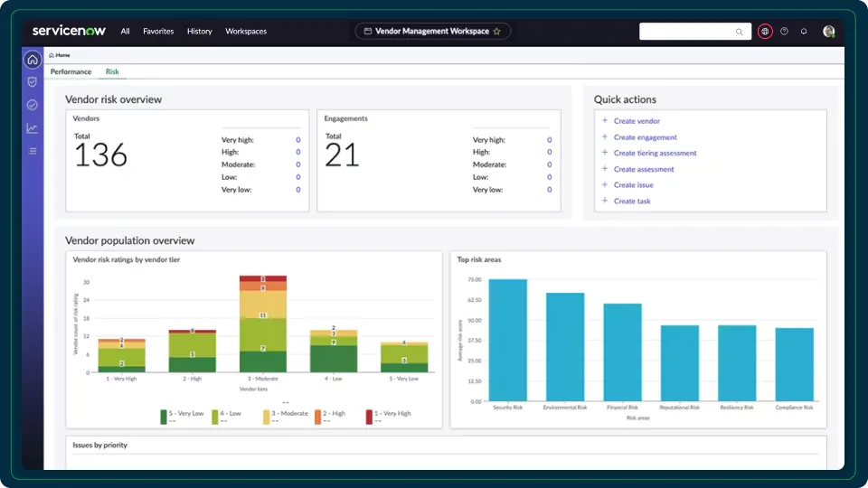Image resolution: width=868 pixels, height=488 pixels.
Task: Switch to the Performance tab
Action: [x=71, y=72]
